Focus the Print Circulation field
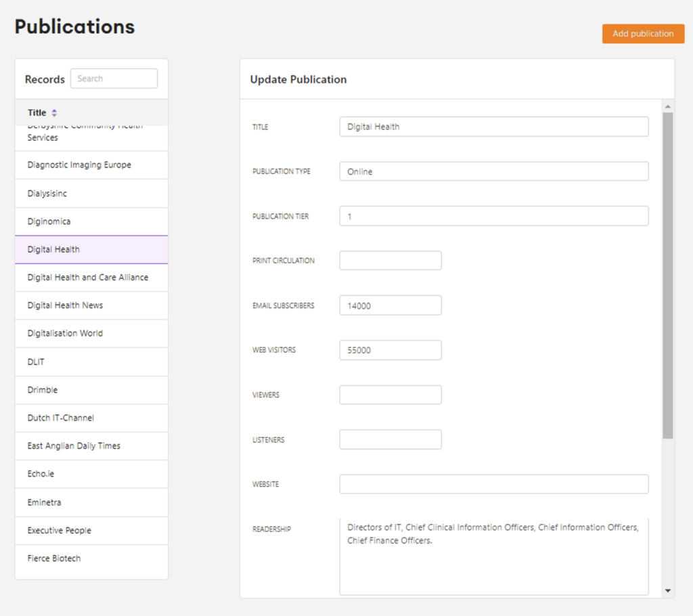 (390, 261)
